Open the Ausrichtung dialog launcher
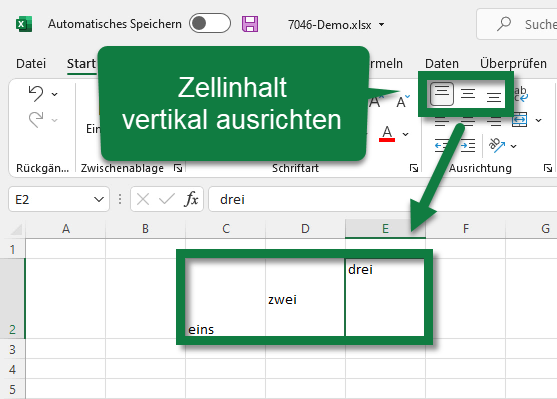 click(x=547, y=168)
